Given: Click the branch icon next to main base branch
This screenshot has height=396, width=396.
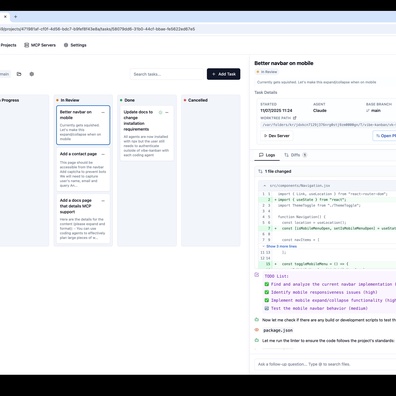Looking at the screenshot, I should click(x=368, y=110).
